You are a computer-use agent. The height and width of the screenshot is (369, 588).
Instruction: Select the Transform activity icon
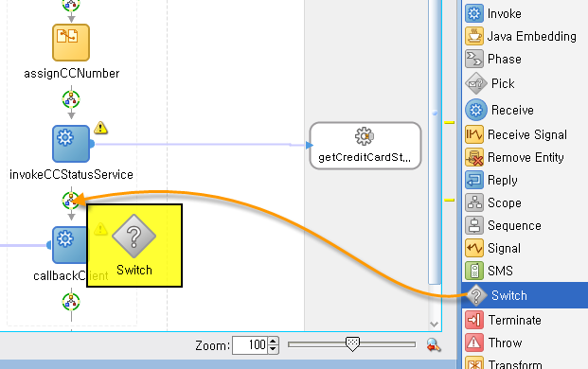(x=474, y=362)
